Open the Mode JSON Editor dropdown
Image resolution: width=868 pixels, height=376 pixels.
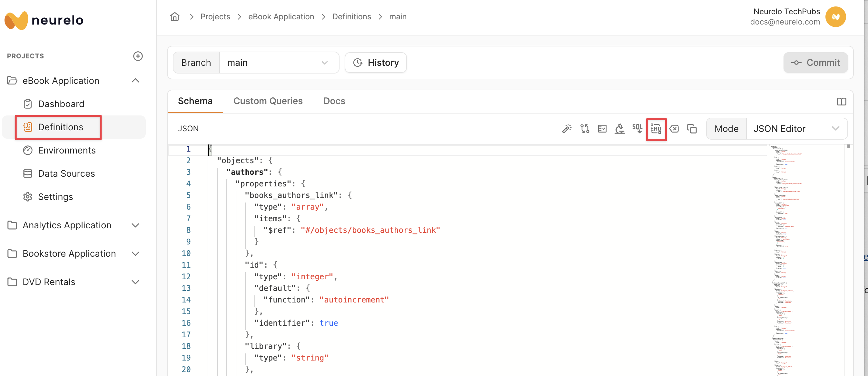coord(796,129)
